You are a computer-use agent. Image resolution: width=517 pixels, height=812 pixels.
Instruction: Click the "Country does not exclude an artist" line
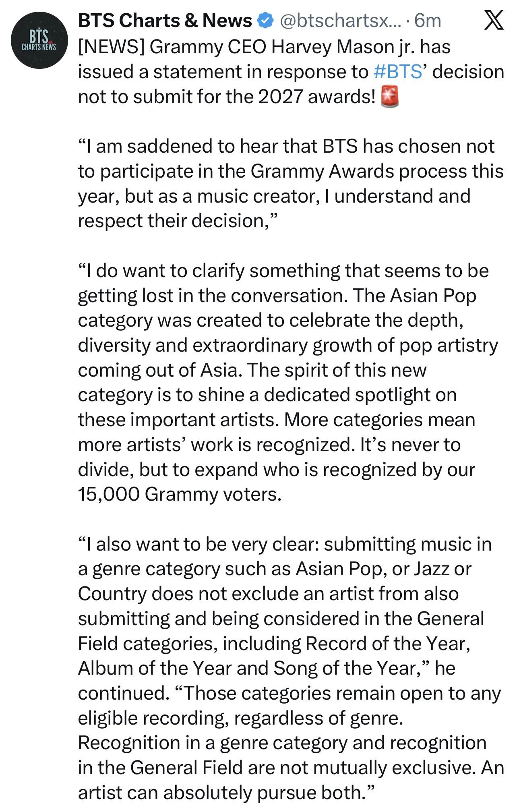[x=268, y=594]
